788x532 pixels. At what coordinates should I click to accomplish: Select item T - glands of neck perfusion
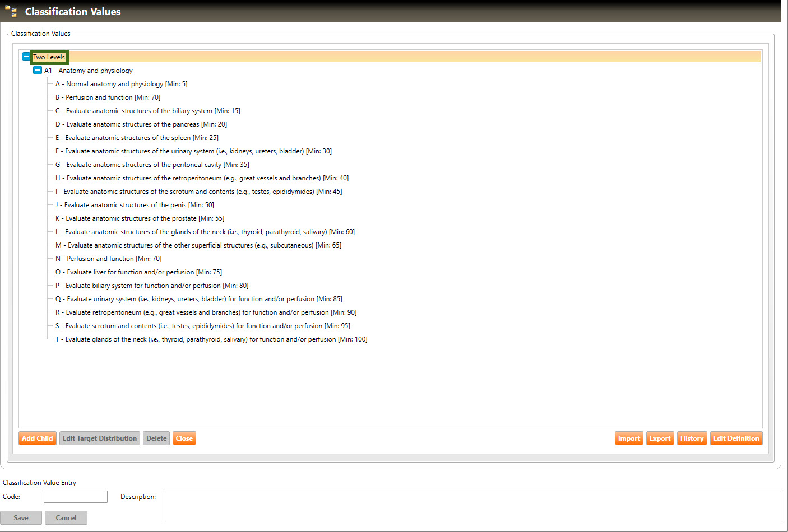point(211,339)
